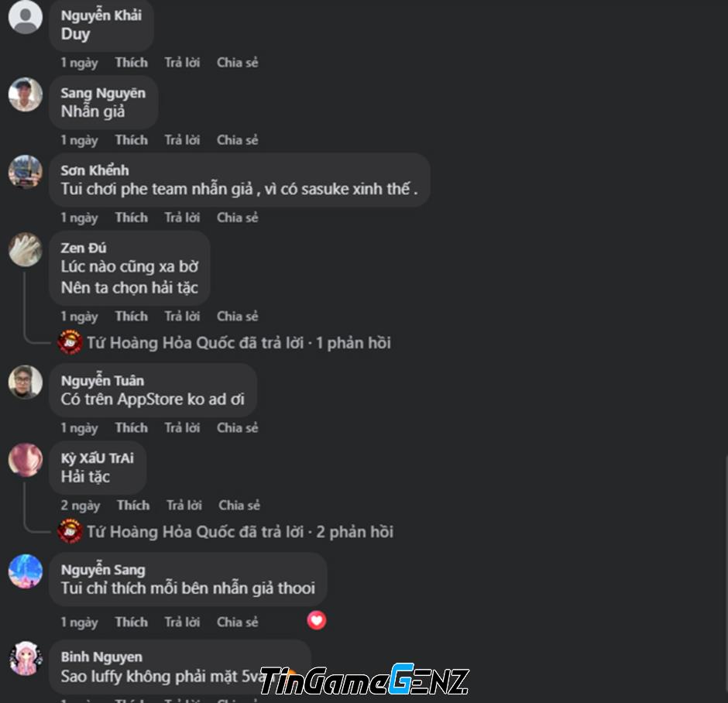Open Nguyễn Sang's name link

coord(103,570)
